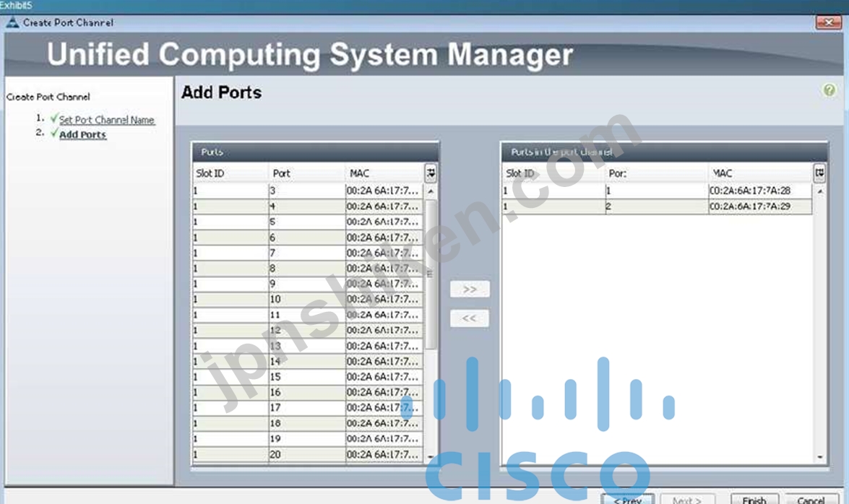Select port 7 row in Ports list
The image size is (849, 504).
308,253
